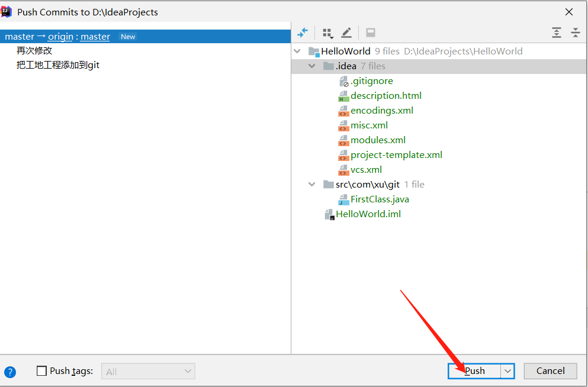588x387 pixels.
Task: Open the Group By toolbar icon
Action: (x=327, y=33)
